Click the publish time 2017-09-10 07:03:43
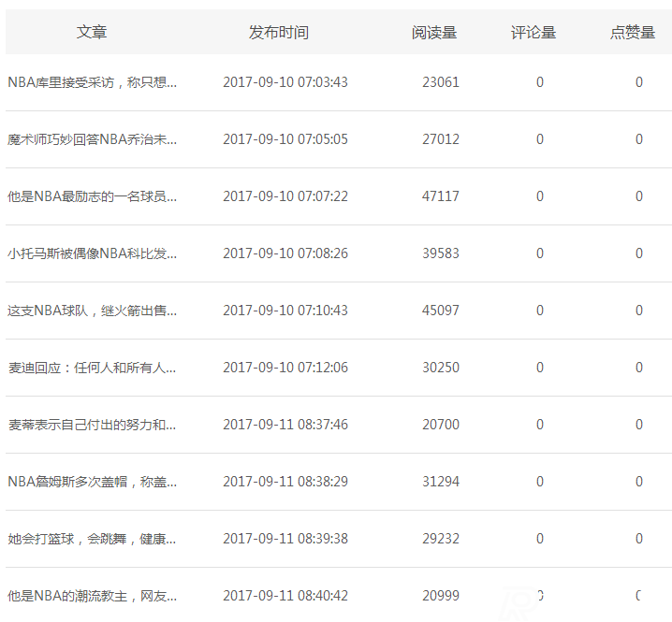 (285, 82)
